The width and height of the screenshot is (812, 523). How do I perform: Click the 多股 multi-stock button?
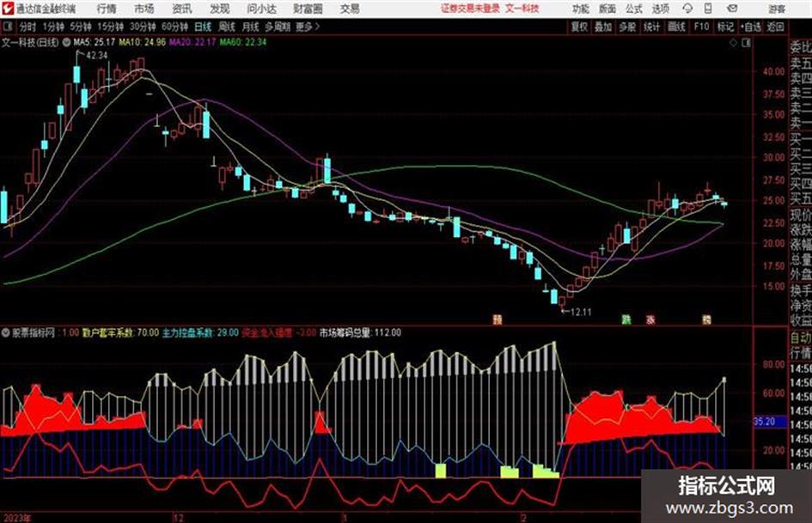tap(627, 27)
